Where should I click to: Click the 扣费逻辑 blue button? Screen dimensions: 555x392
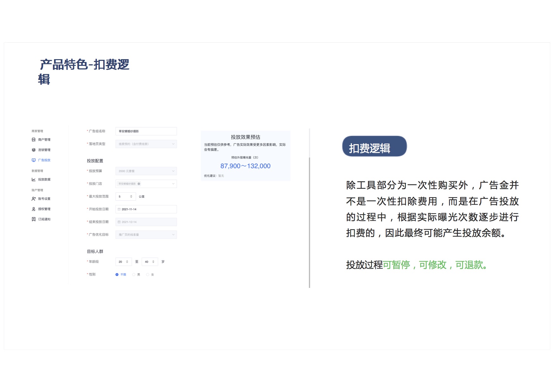(x=374, y=146)
